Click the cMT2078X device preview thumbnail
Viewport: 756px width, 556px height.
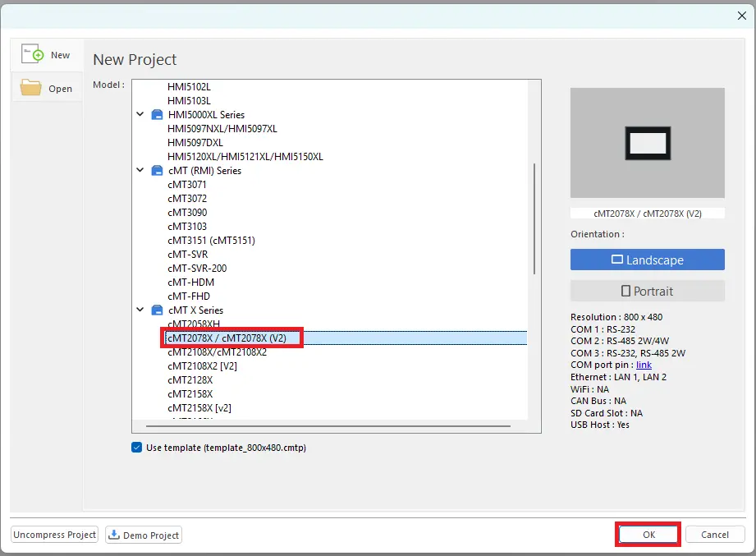[647, 143]
